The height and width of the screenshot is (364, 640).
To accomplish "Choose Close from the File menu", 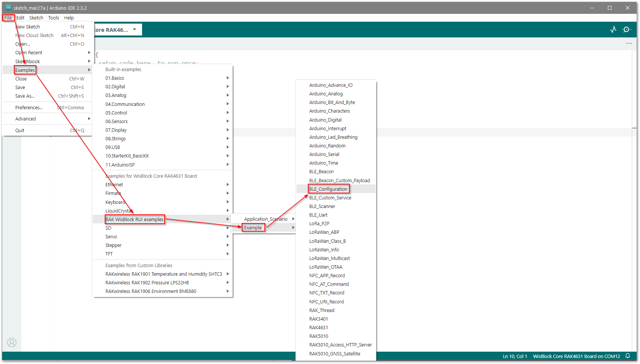I will point(47,79).
